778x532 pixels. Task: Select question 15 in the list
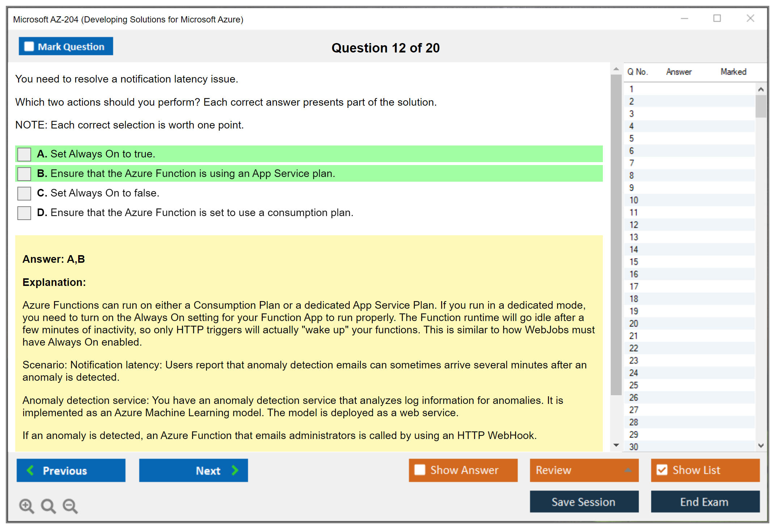(x=634, y=262)
